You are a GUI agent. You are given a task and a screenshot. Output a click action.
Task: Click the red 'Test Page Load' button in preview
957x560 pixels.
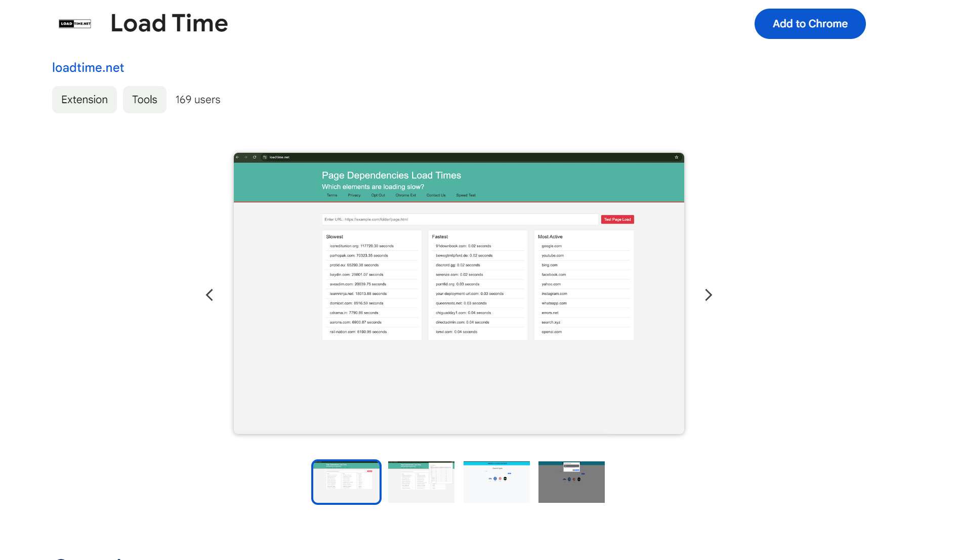[x=617, y=220]
